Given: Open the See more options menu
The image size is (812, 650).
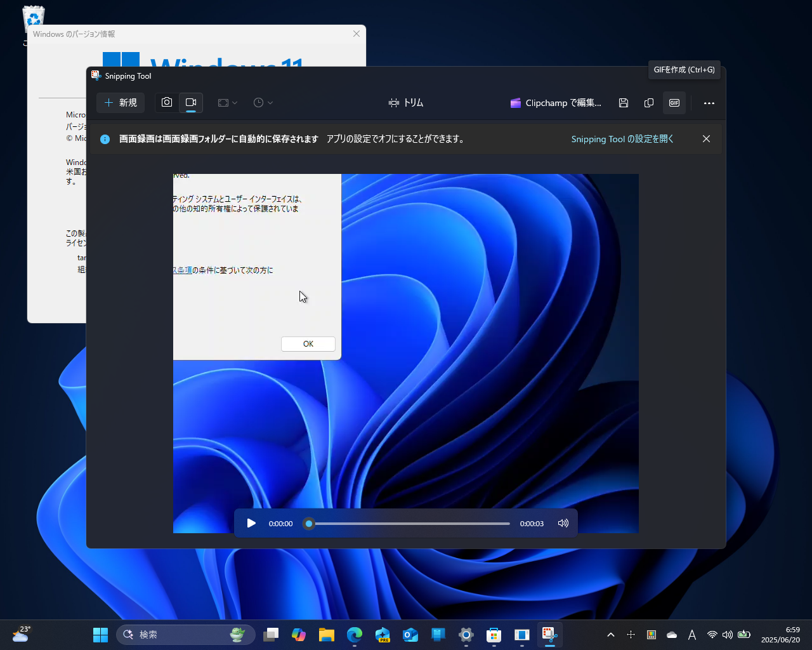Looking at the screenshot, I should (709, 102).
